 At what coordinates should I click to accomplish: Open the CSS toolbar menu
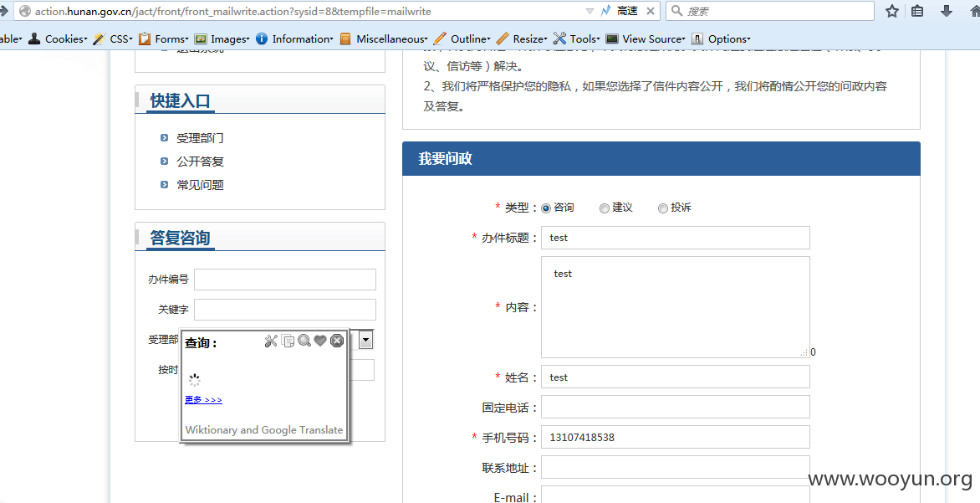113,38
